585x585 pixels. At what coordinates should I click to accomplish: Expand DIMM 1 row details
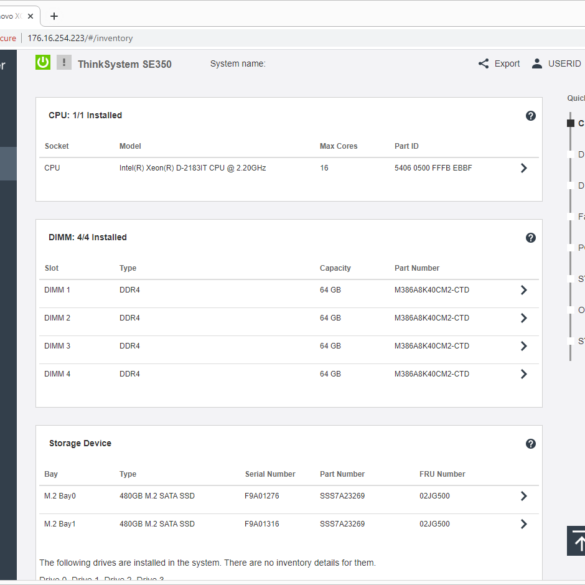point(524,290)
